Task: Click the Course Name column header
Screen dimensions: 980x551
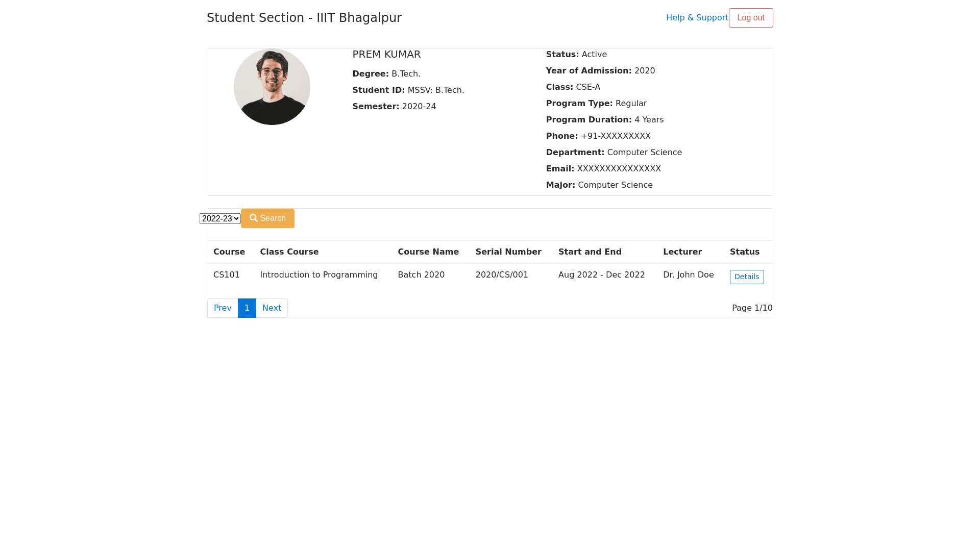Action: [x=428, y=252]
